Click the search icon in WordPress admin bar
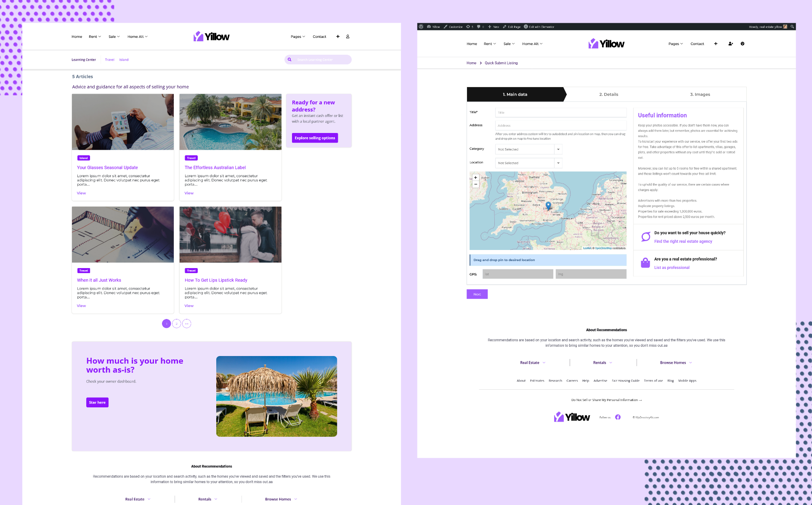 coord(792,27)
